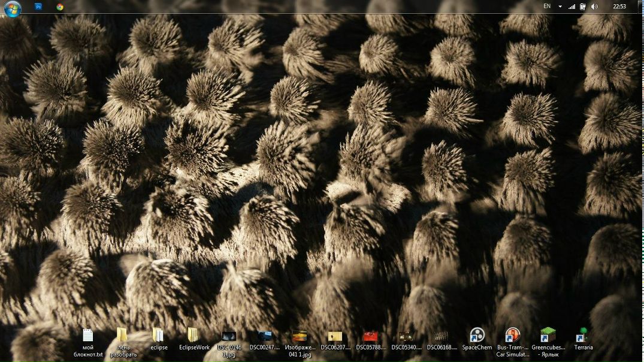Open the volume speaker control
The image size is (644, 362).
pos(594,7)
